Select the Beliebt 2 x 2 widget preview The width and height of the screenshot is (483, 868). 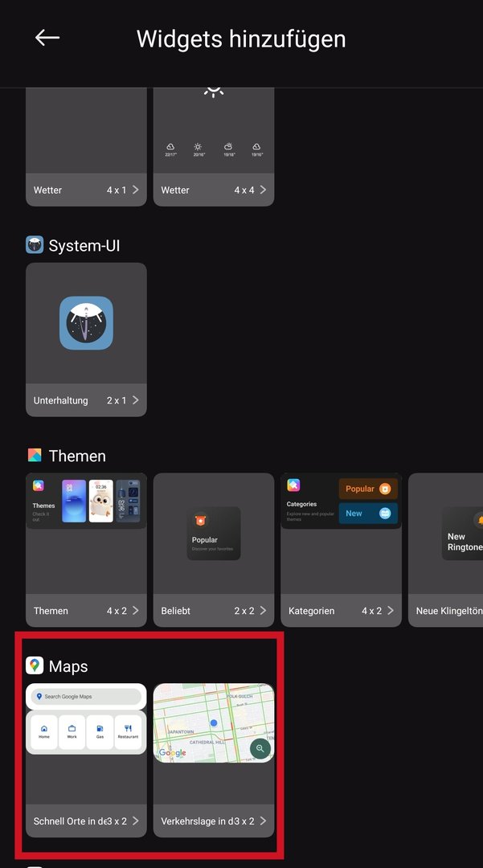coord(214,533)
